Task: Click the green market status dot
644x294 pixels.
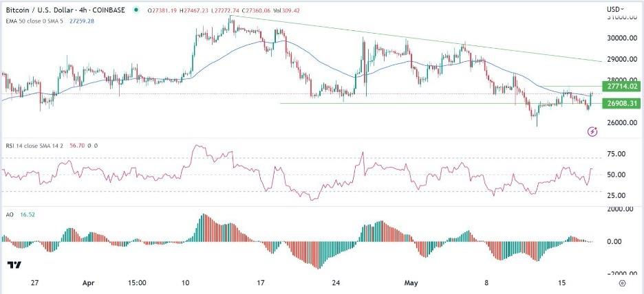Action: click(x=134, y=10)
